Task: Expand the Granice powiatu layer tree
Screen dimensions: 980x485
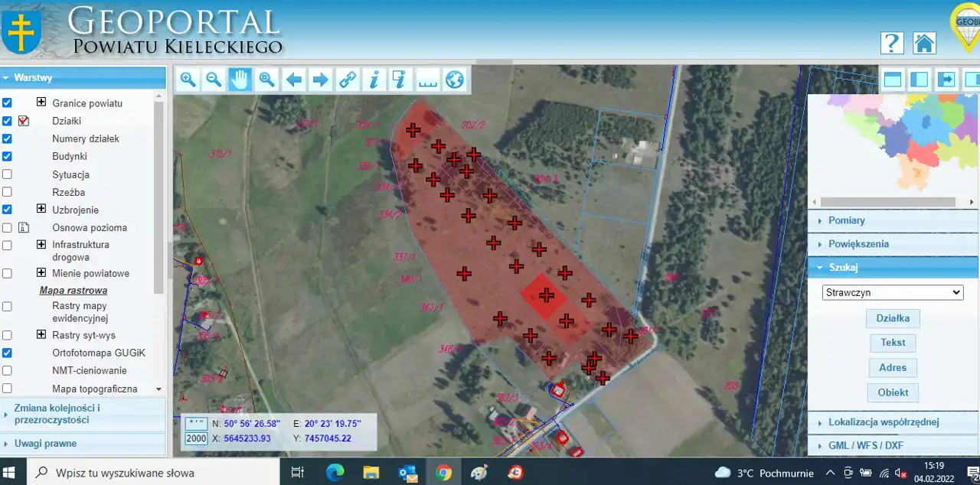Action: click(41, 103)
